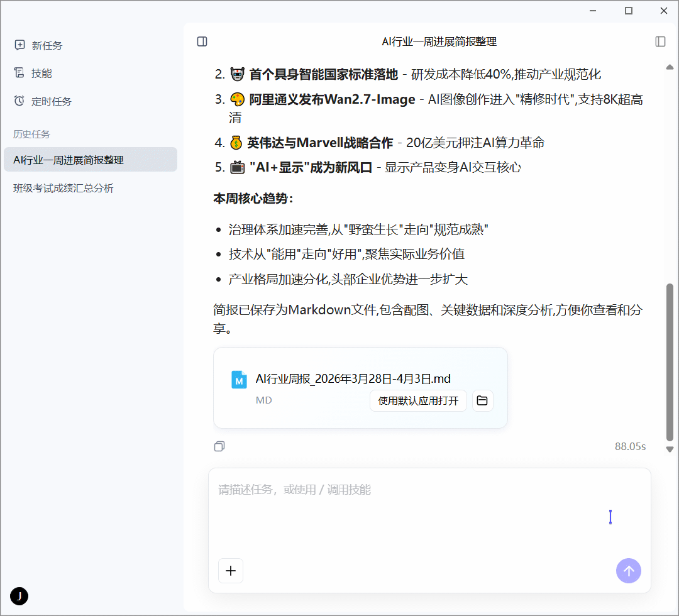This screenshot has width=679, height=616.
Task: Open containing folder icon for the md file
Action: tap(482, 400)
